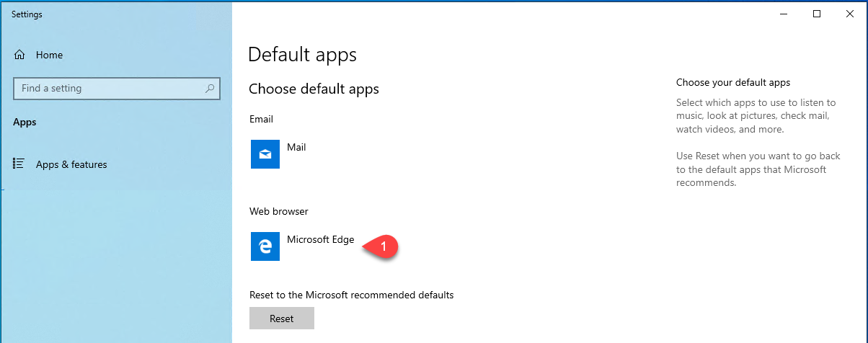The image size is (868, 343).
Task: Minimize the Settings window
Action: pyautogui.click(x=782, y=14)
